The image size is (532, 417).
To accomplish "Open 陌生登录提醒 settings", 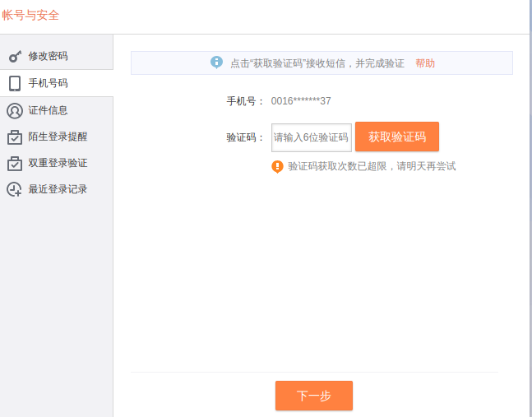I will [x=58, y=137].
